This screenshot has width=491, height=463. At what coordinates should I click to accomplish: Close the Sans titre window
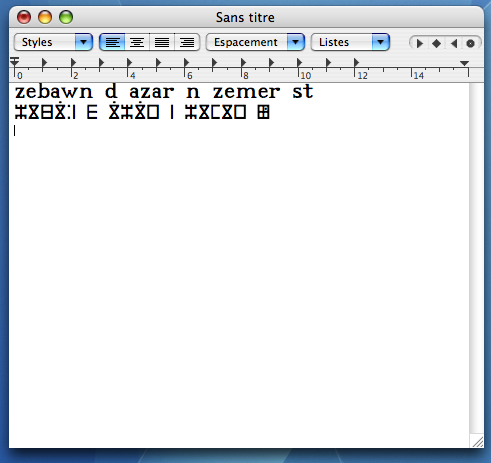[x=24, y=17]
